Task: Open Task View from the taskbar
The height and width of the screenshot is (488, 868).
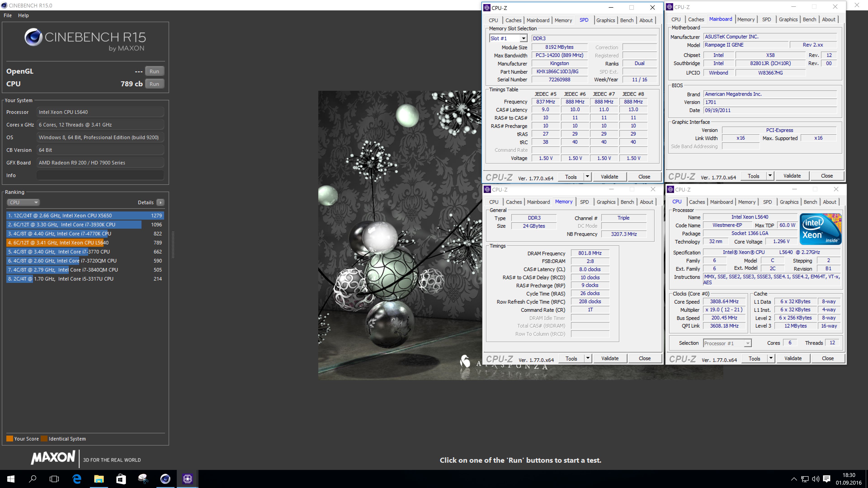Action: coord(54,479)
